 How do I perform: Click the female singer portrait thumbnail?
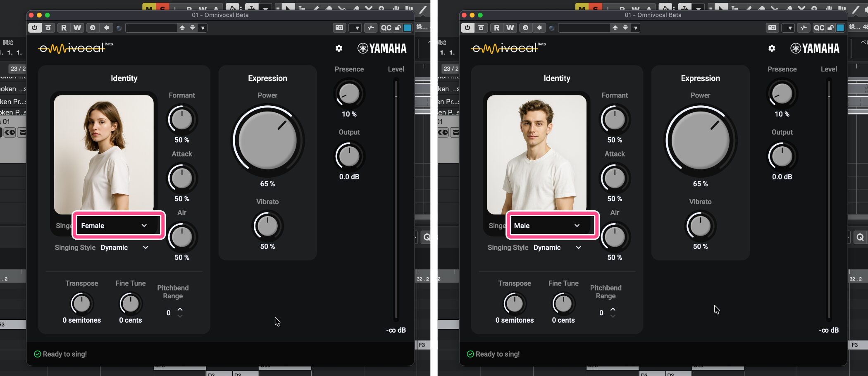coord(104,153)
